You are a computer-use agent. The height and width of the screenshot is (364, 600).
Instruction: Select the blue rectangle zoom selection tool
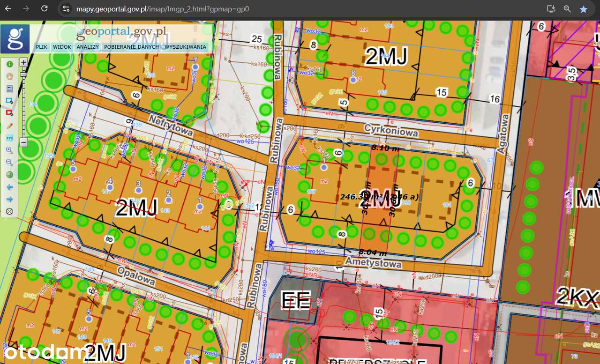9,99
